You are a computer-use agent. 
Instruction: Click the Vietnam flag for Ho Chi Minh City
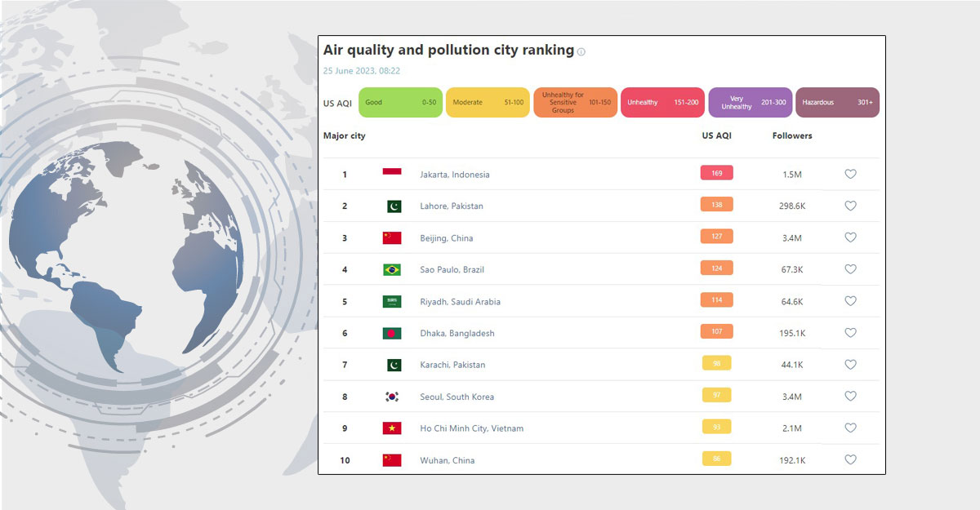click(392, 428)
